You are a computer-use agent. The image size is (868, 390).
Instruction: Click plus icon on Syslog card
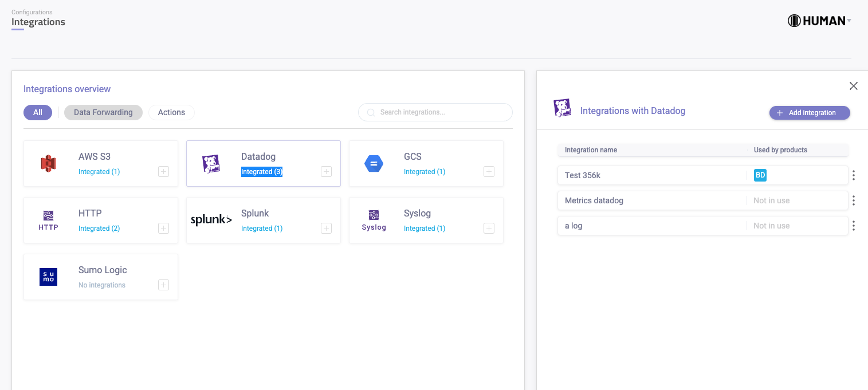(489, 229)
